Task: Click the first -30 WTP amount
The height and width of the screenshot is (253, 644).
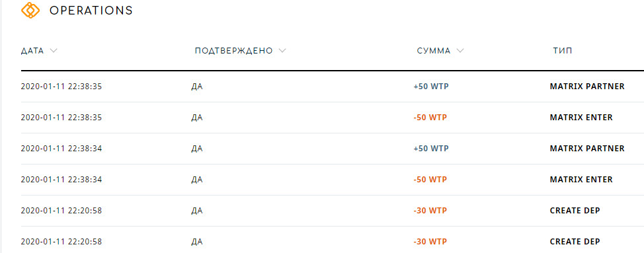Action: 430,211
